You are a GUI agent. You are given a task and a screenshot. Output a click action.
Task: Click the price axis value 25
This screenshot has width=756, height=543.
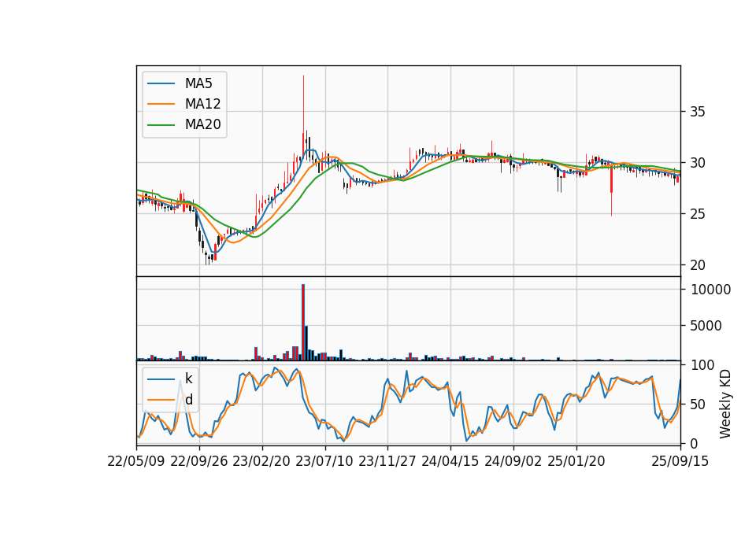[x=698, y=214]
